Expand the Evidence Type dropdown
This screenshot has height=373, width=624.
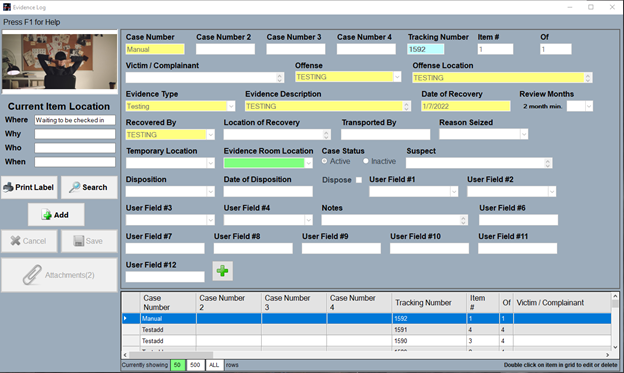click(231, 106)
